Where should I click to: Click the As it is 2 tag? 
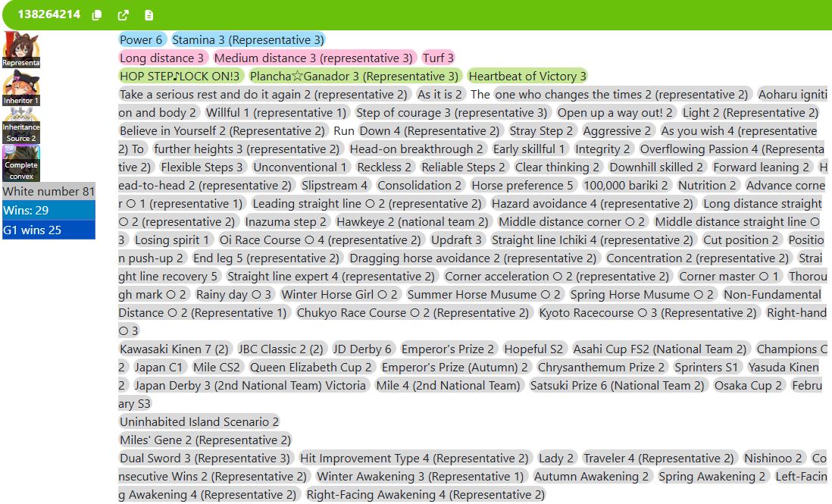pos(440,95)
